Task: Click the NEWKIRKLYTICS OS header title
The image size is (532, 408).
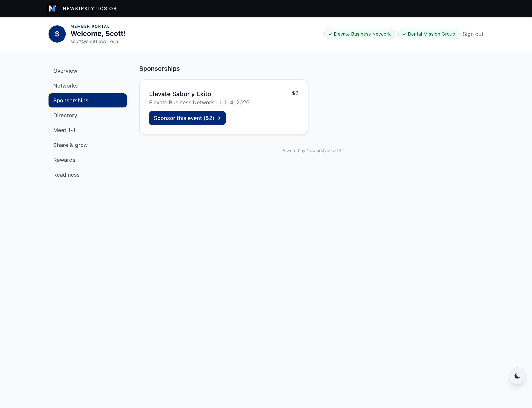Action: [x=90, y=9]
